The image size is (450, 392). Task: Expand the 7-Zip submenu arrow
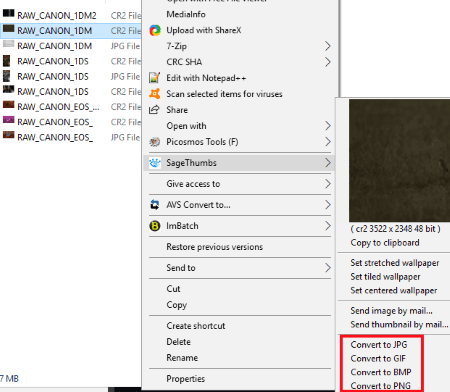(328, 46)
